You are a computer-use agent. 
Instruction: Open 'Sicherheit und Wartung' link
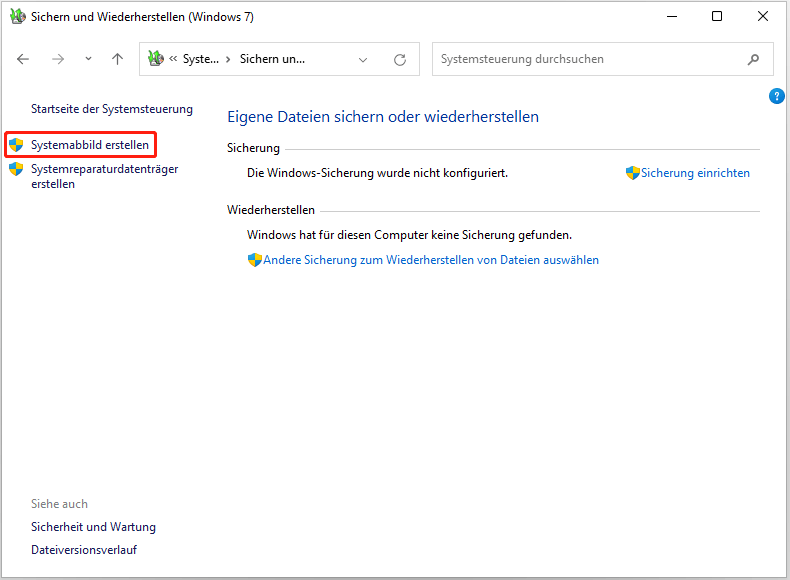pyautogui.click(x=93, y=527)
